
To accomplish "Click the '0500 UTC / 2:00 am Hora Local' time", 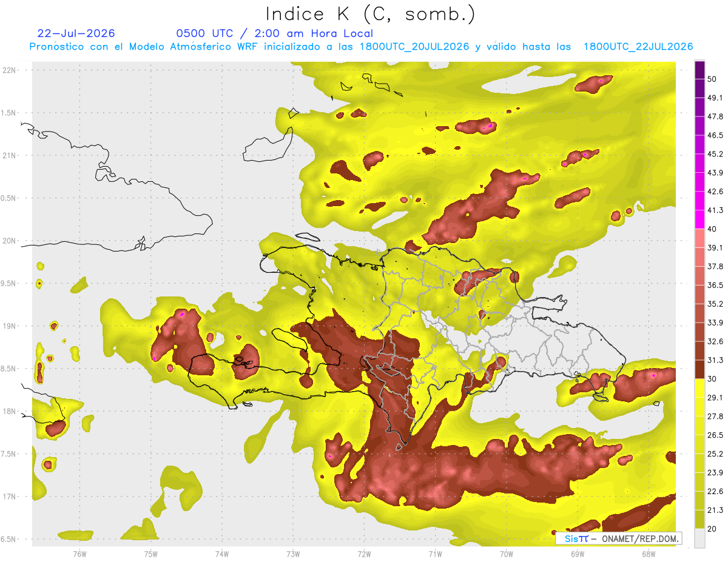I will pyautogui.click(x=275, y=33).
